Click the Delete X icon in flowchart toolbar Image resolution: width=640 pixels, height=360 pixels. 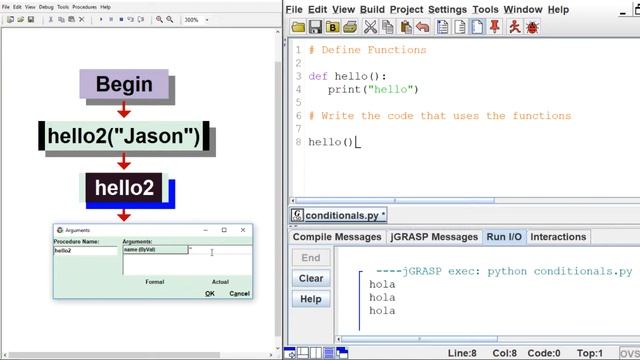[x=81, y=19]
